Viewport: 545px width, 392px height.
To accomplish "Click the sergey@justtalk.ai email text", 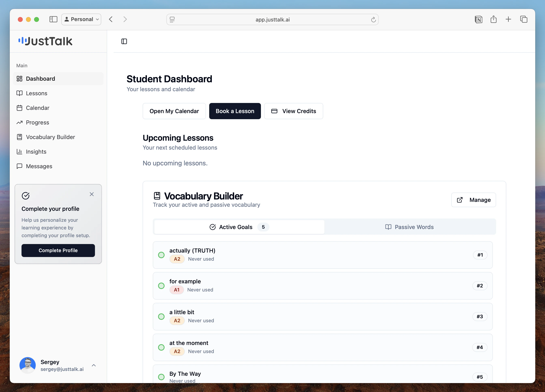I will (62, 369).
